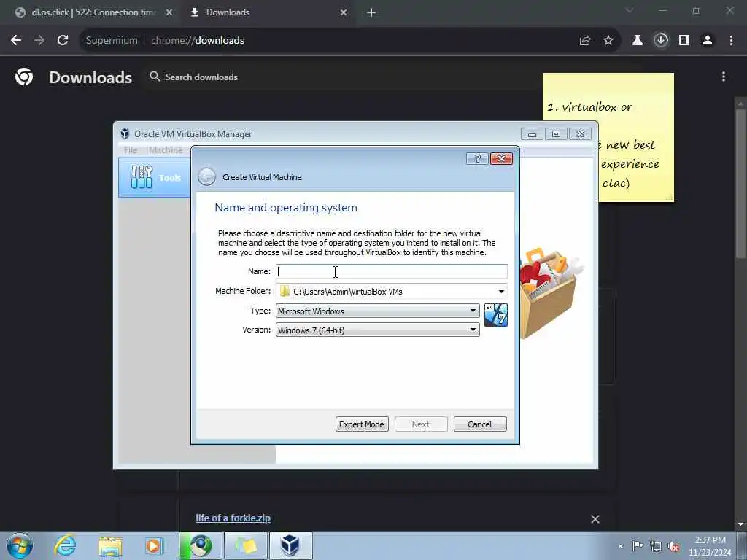Open Windows Media Player from taskbar
Image resolution: width=747 pixels, height=560 pixels.
155,545
